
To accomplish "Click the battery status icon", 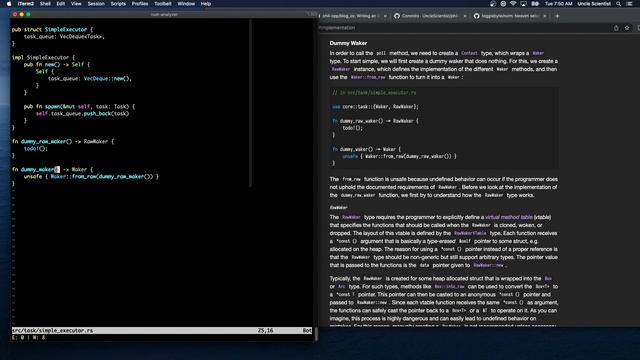I will 535,4.
